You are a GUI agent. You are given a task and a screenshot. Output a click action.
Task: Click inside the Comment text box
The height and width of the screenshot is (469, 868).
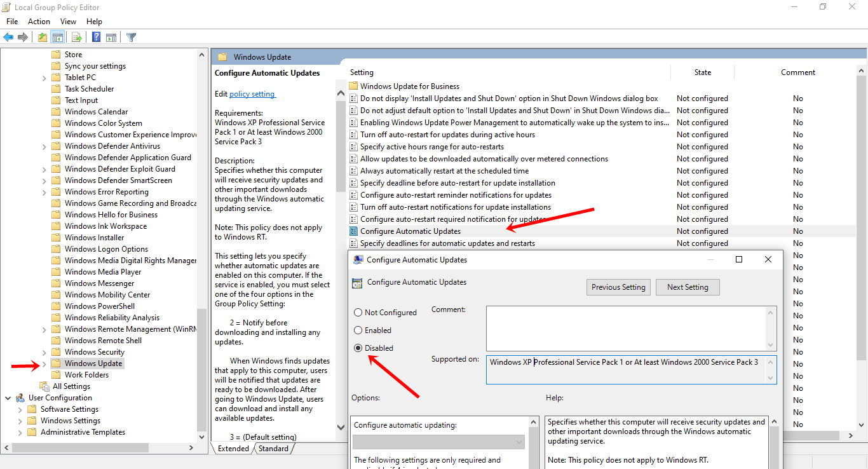[626, 328]
